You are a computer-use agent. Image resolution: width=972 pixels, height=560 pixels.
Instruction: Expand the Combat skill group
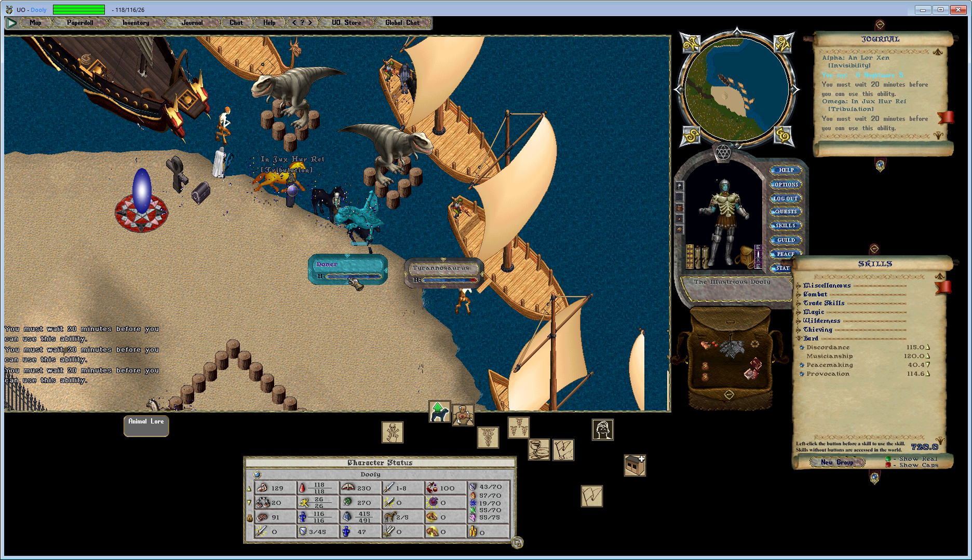pyautogui.click(x=799, y=294)
